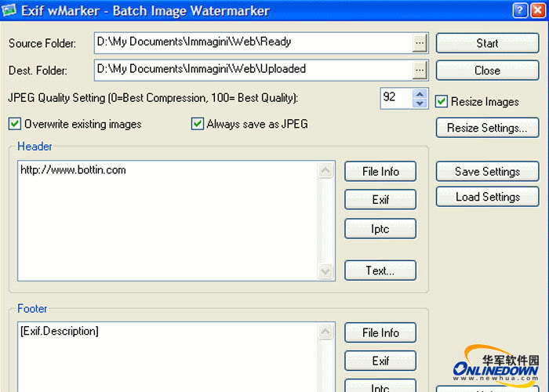Click the Footer Exif button

380,361
